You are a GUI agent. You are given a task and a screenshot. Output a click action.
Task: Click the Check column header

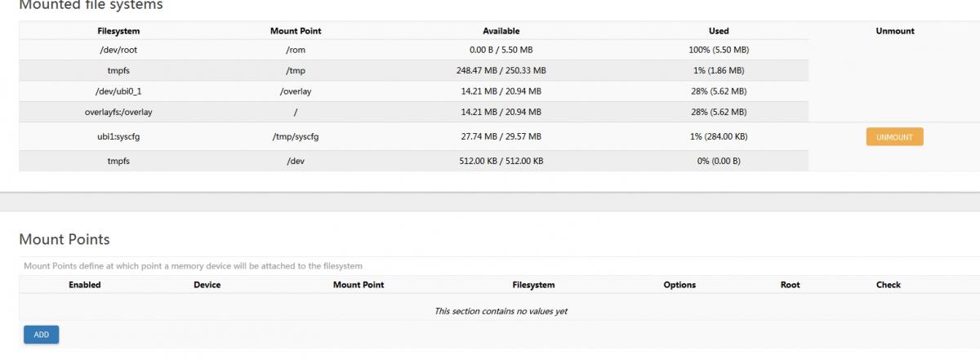889,285
